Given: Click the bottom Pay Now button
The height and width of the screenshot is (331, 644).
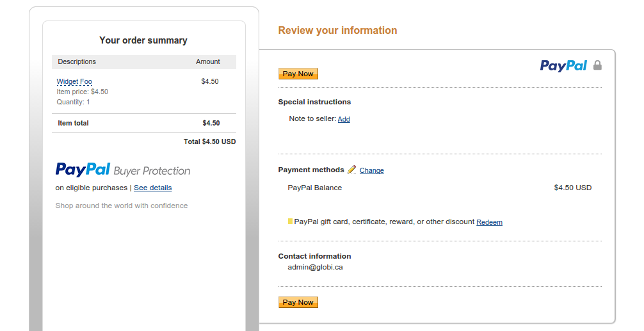Looking at the screenshot, I should click(298, 302).
